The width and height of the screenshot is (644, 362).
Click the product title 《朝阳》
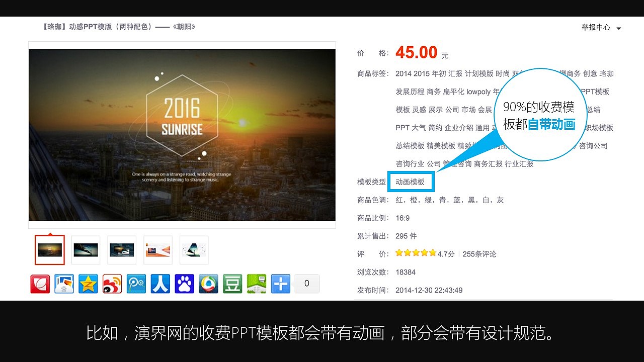(186, 26)
